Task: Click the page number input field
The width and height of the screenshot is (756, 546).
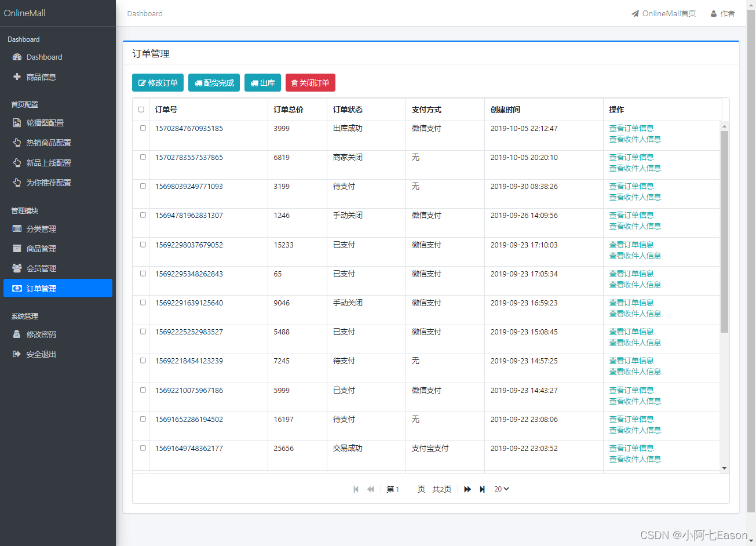Action: (405, 489)
